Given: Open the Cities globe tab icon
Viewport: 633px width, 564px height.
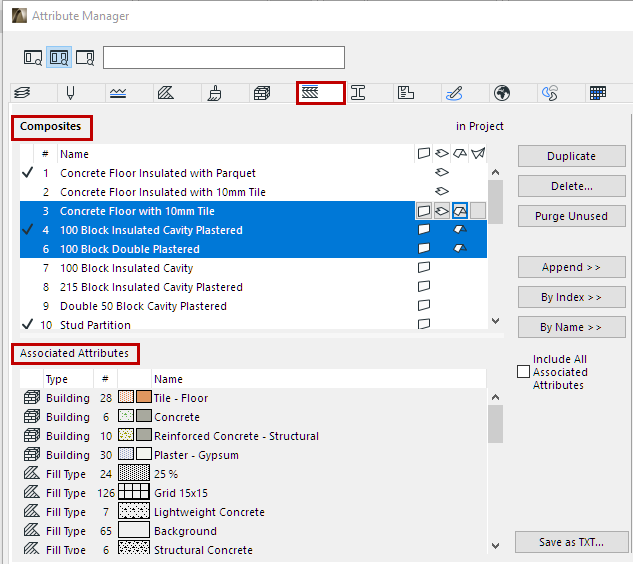Looking at the screenshot, I should pyautogui.click(x=502, y=93).
